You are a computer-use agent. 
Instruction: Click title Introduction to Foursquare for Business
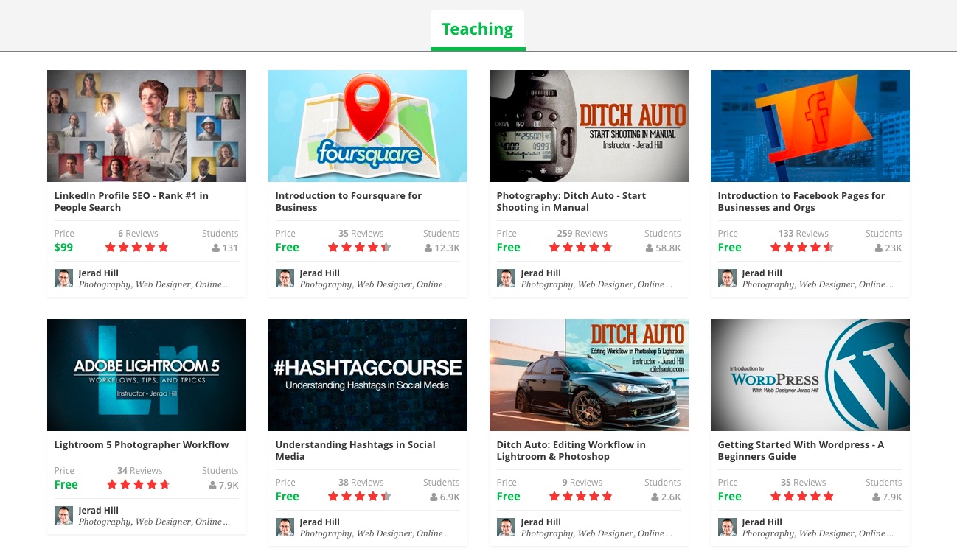[349, 201]
